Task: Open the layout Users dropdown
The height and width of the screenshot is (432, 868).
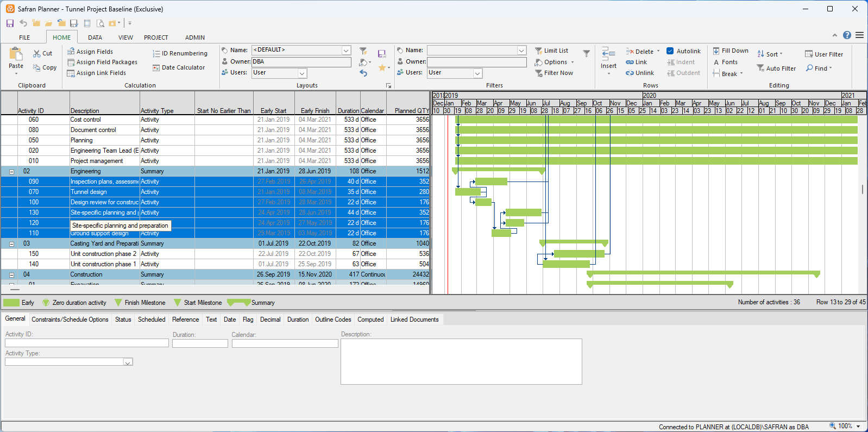Action: point(303,73)
